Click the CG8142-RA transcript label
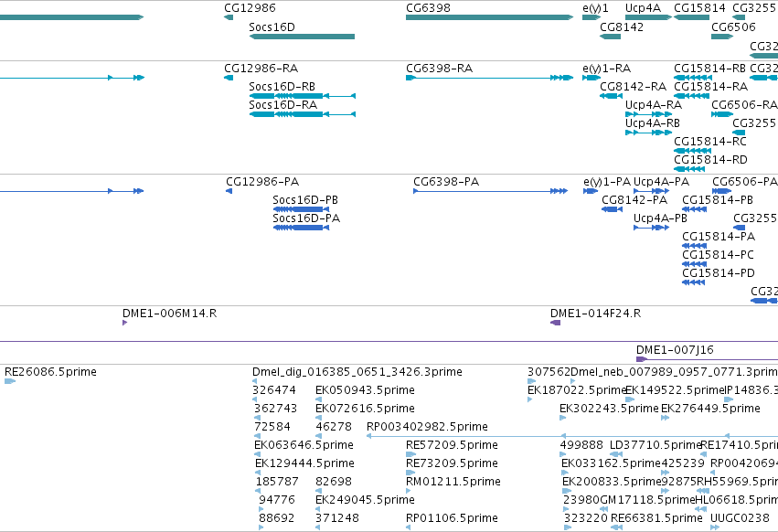Viewport: 778px width, 532px height. click(633, 87)
